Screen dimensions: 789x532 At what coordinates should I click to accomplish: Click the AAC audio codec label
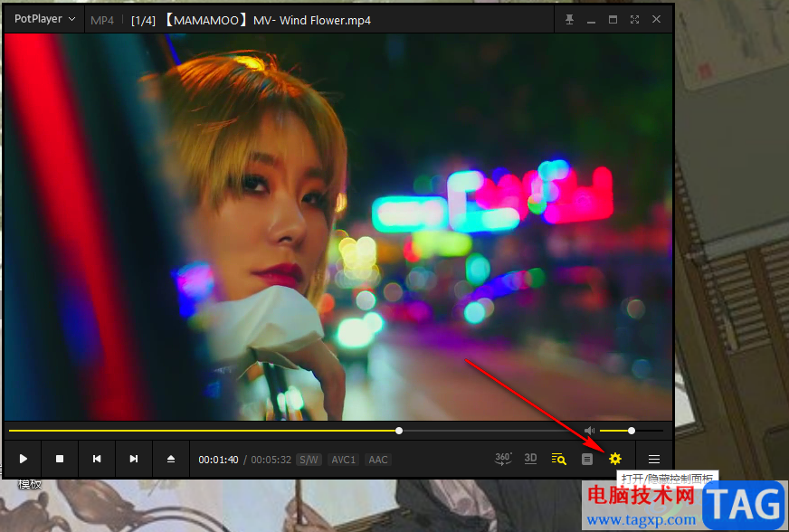[x=378, y=460]
